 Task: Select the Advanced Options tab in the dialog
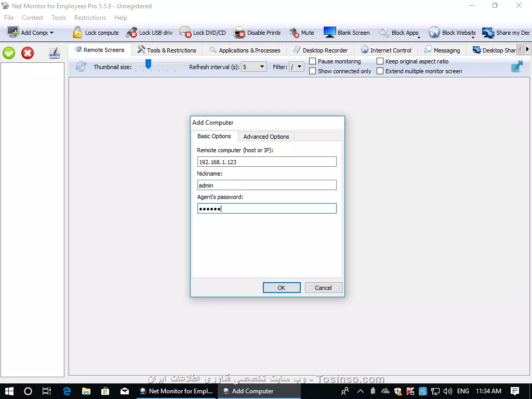266,137
